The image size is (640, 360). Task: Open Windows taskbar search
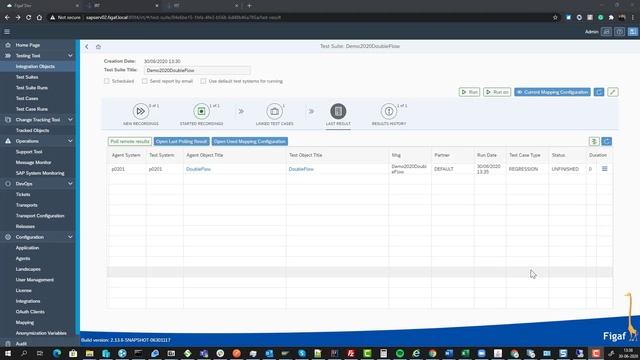point(24,353)
